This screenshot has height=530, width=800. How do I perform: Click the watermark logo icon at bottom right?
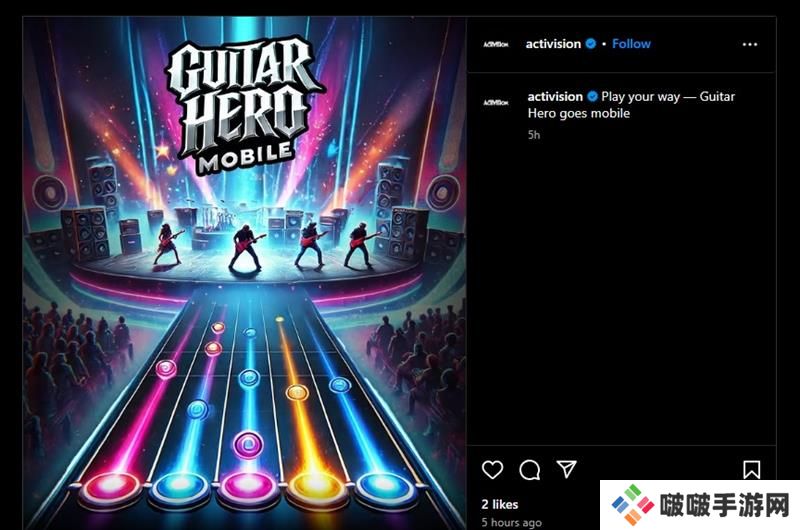[633, 505]
